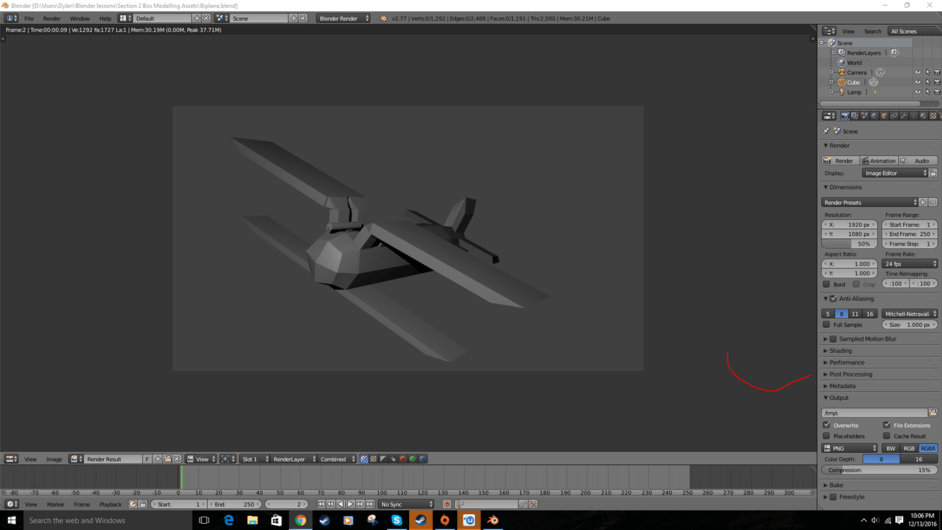Open the Window menu
The width and height of the screenshot is (942, 530).
point(79,18)
